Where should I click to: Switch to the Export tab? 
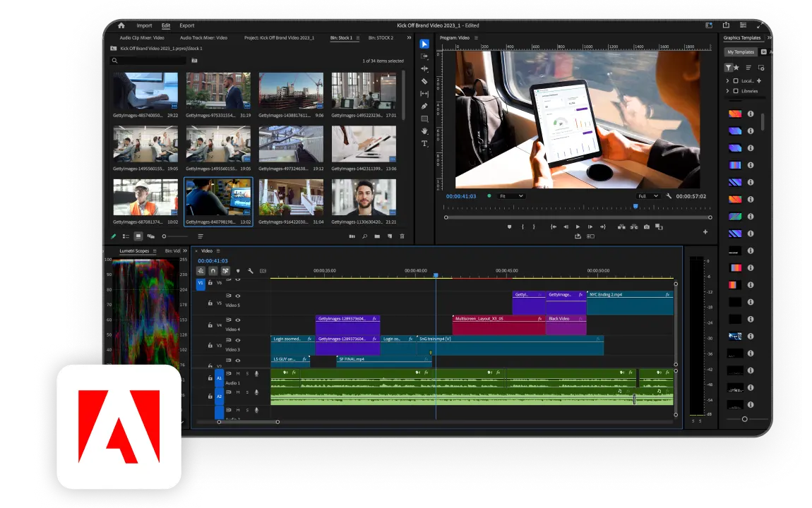pos(187,25)
